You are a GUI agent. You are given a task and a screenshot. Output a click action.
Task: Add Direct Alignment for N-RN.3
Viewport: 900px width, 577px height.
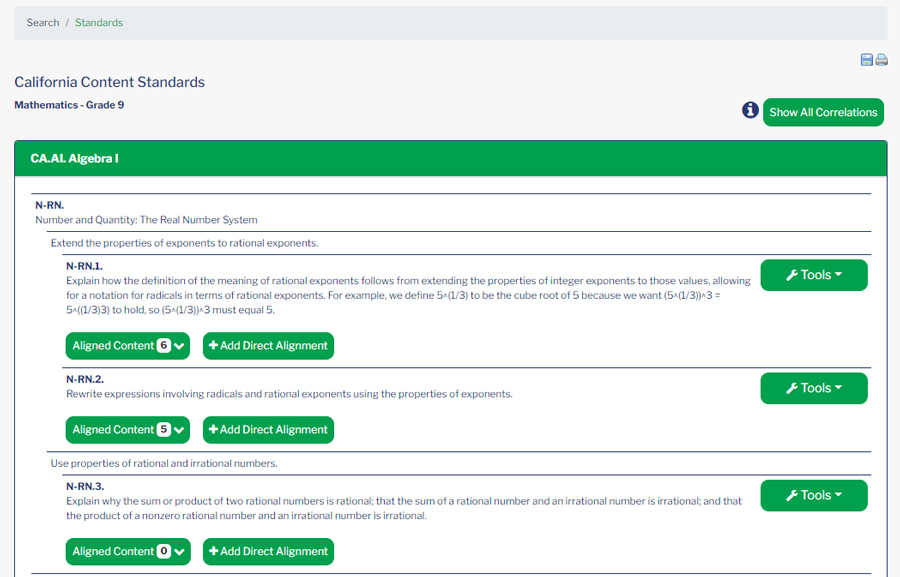point(268,551)
